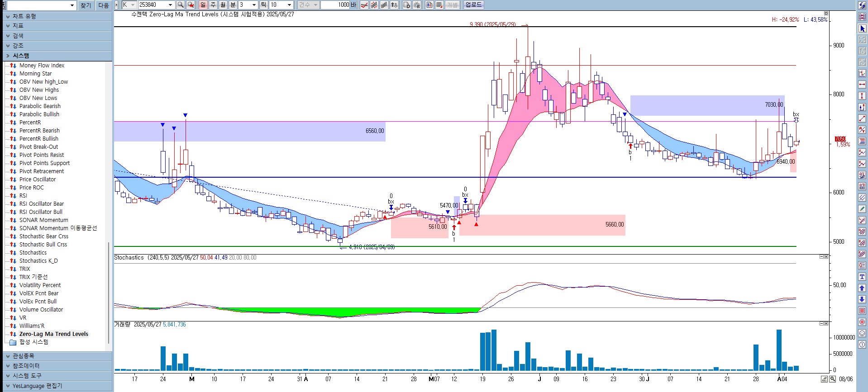Switch chart to weekly (주) period

[213, 5]
